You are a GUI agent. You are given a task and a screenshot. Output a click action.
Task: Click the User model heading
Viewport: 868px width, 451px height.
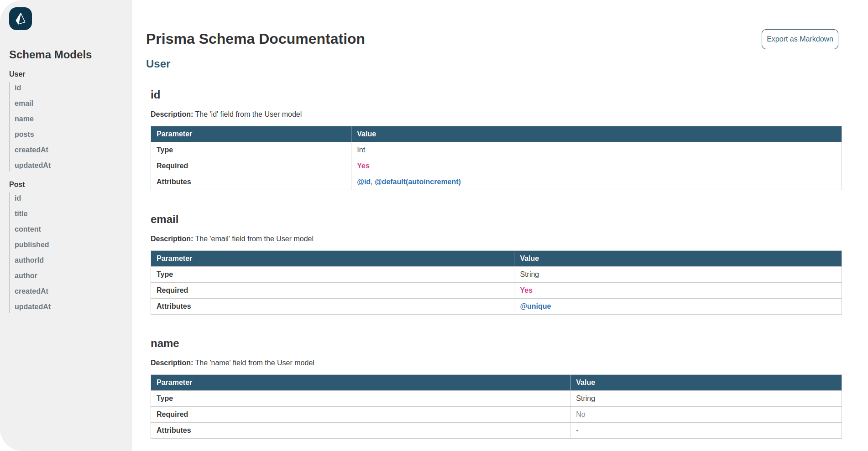click(158, 64)
